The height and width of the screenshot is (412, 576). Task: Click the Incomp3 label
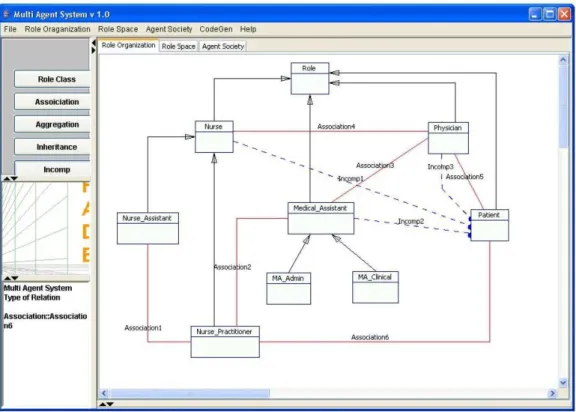pos(440,167)
